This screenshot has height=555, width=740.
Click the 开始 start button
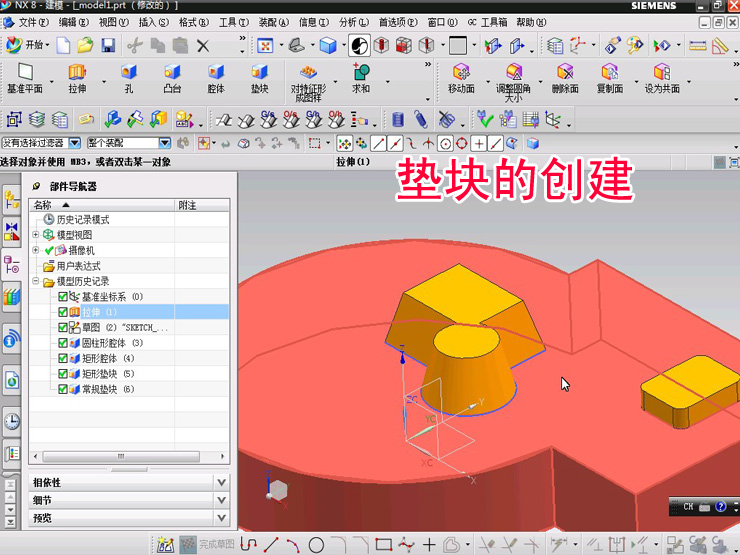coord(28,45)
